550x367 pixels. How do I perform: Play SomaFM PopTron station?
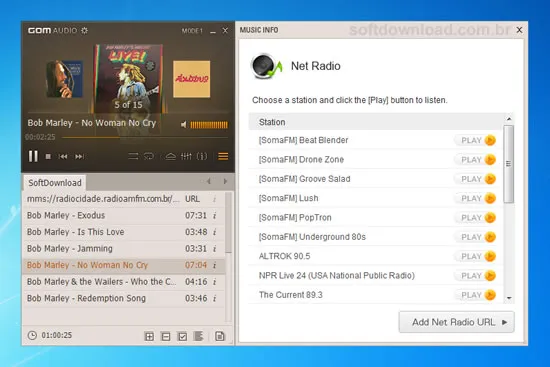[x=475, y=218]
